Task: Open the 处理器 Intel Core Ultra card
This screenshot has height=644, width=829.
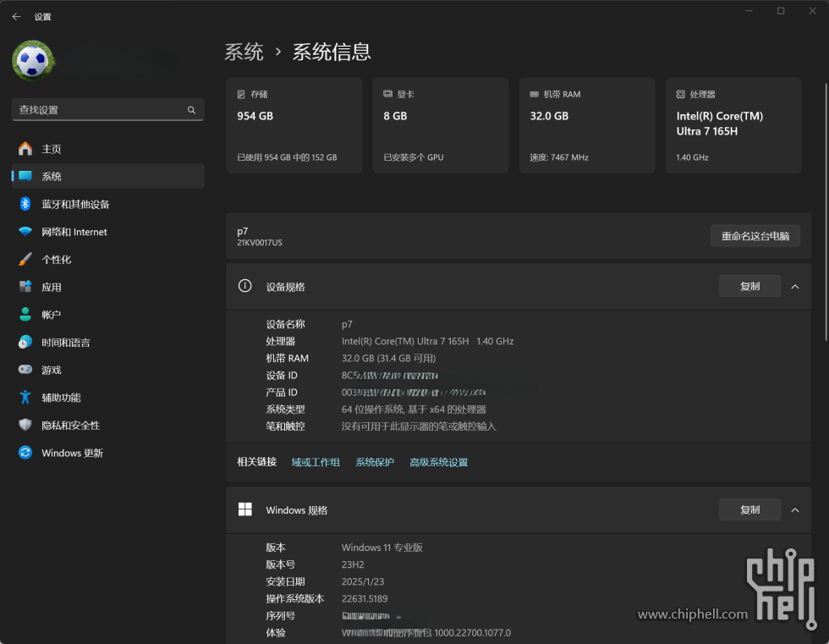Action: coord(733,125)
